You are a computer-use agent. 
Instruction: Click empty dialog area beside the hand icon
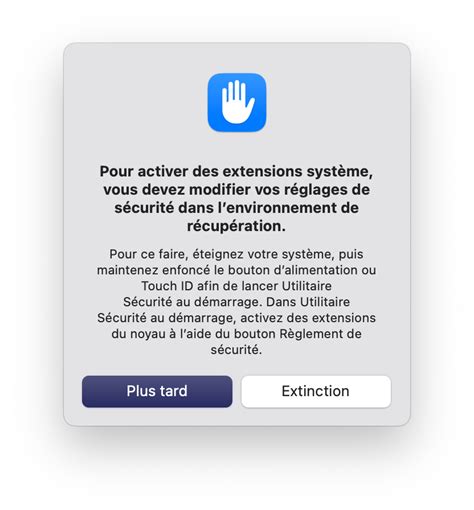333,102
